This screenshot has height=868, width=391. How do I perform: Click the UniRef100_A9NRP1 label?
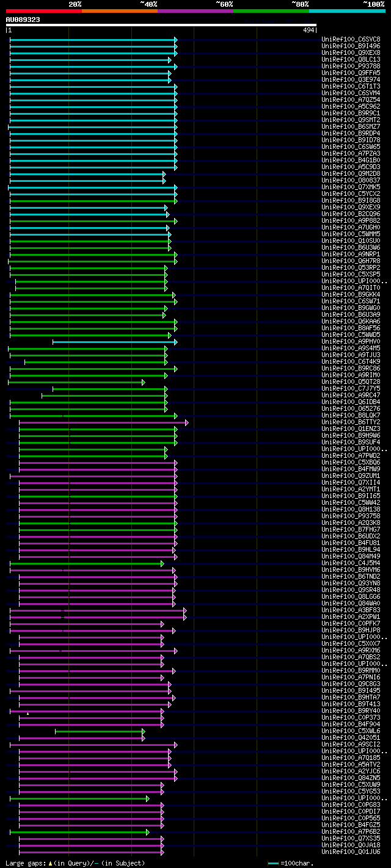[x=351, y=254]
